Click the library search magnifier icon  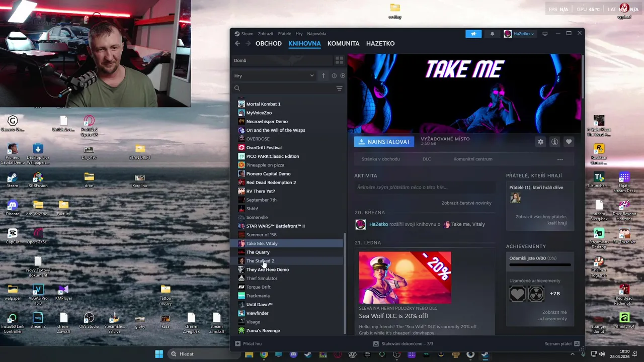click(x=237, y=88)
